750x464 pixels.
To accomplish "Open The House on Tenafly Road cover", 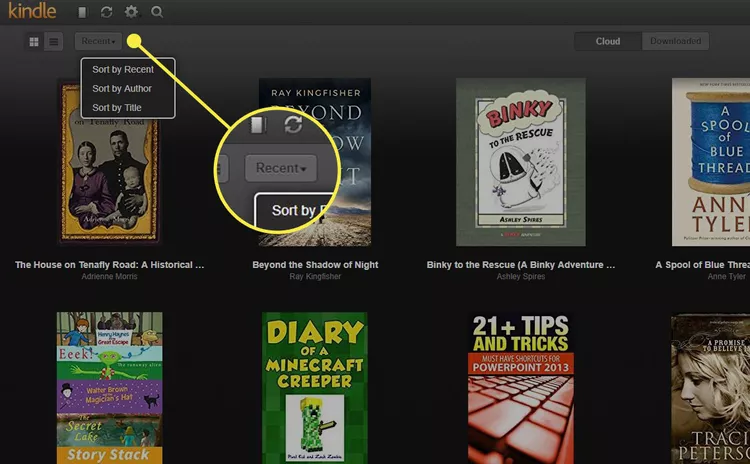I will 109,162.
